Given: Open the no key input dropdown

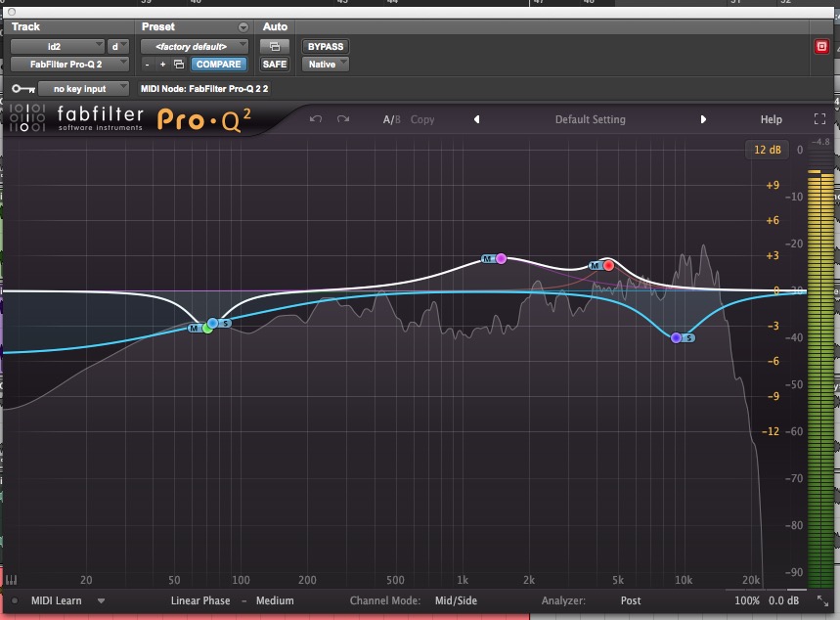Looking at the screenshot, I should tap(83, 88).
